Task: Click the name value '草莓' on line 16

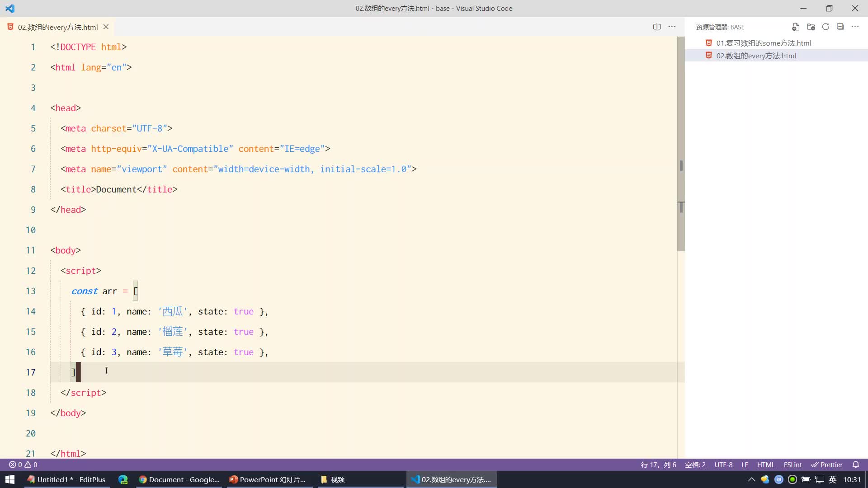Action: point(173,352)
